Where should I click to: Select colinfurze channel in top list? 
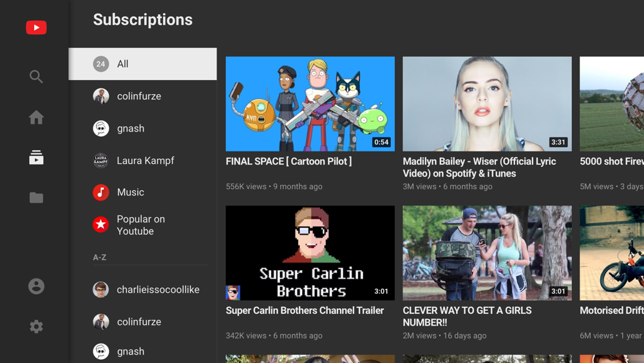click(142, 96)
